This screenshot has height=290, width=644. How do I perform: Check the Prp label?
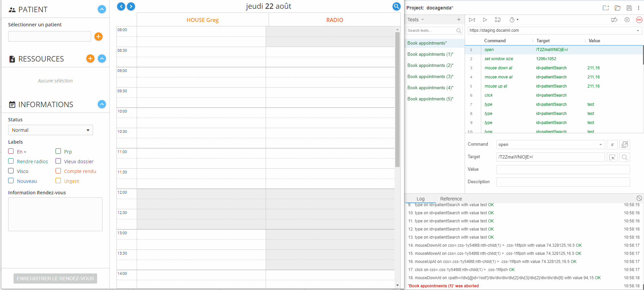coord(58,151)
